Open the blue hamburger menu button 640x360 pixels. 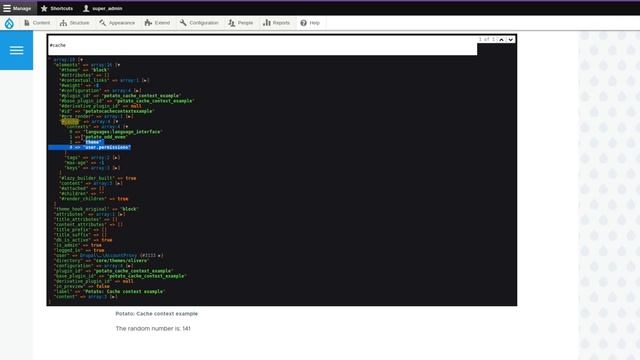tap(16, 50)
